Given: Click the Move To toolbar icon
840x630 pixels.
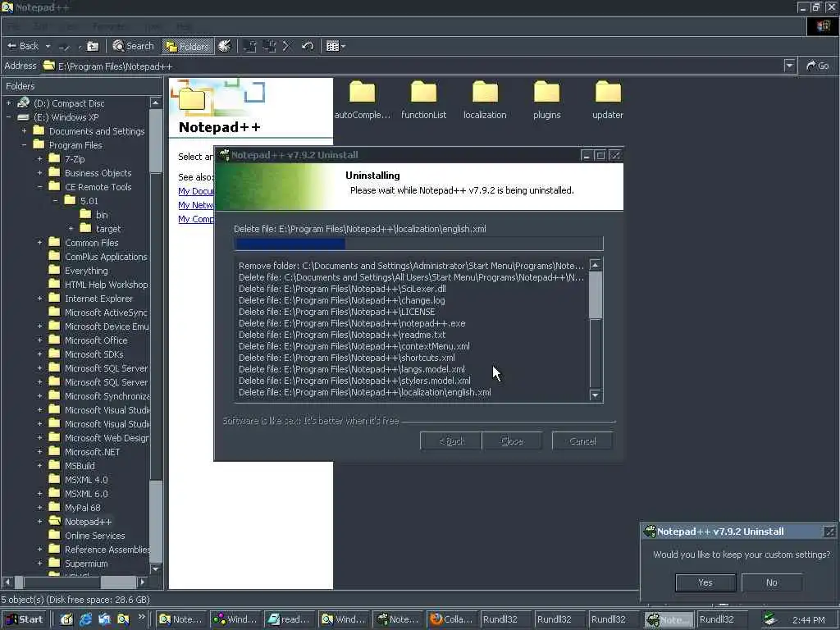Looking at the screenshot, I should (x=249, y=47).
